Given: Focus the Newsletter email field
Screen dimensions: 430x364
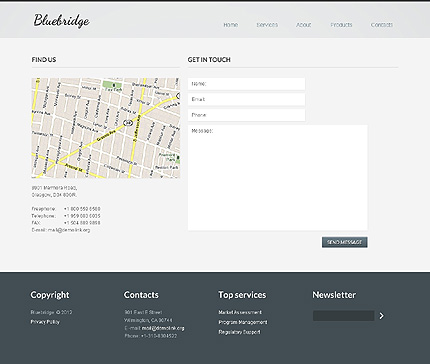Looking at the screenshot, I should pos(343,316).
